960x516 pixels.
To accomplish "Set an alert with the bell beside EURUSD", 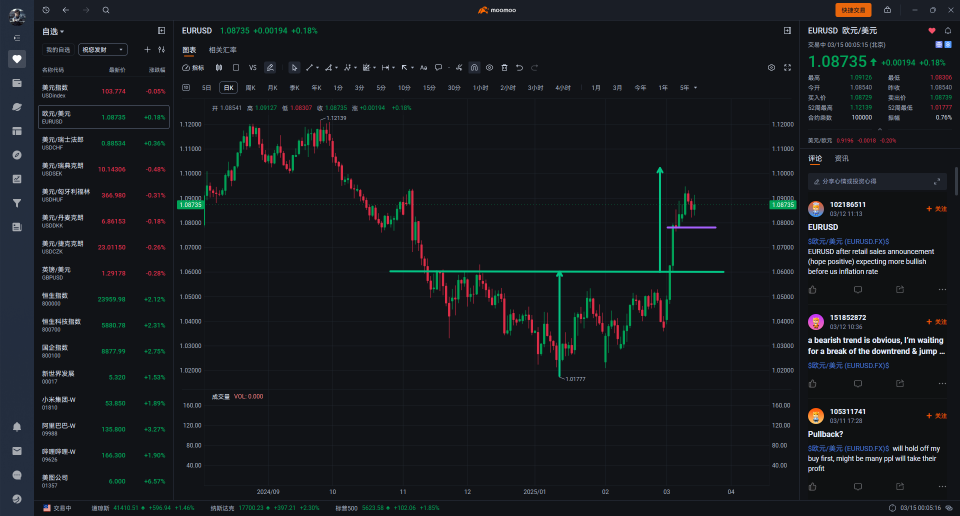I will (948, 31).
